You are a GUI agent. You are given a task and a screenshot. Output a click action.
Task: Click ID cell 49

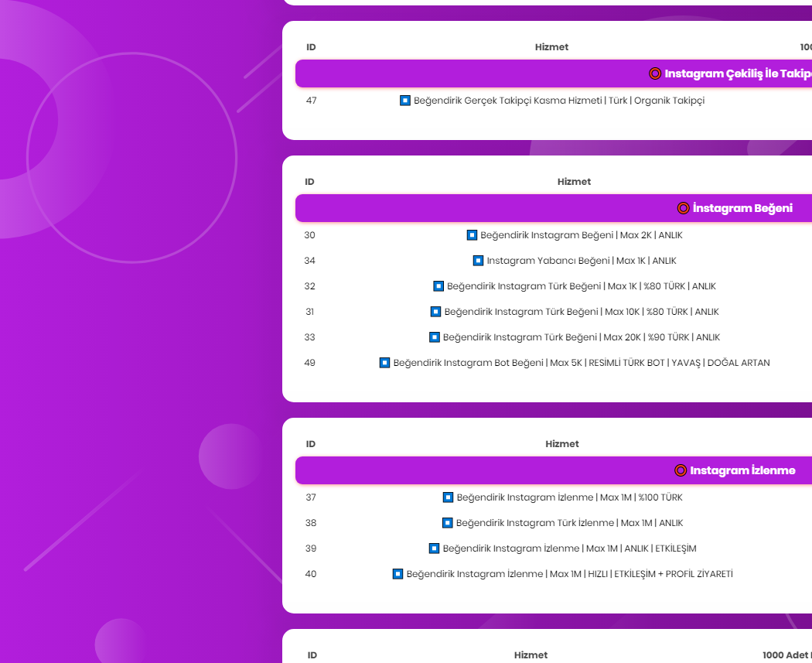(x=309, y=363)
